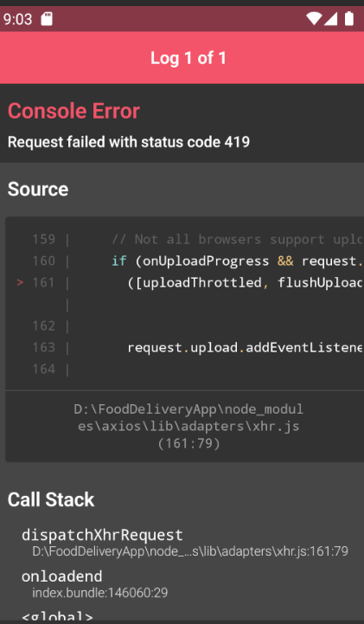Tap the battery icon
364x624 pixels.
pos(349,18)
